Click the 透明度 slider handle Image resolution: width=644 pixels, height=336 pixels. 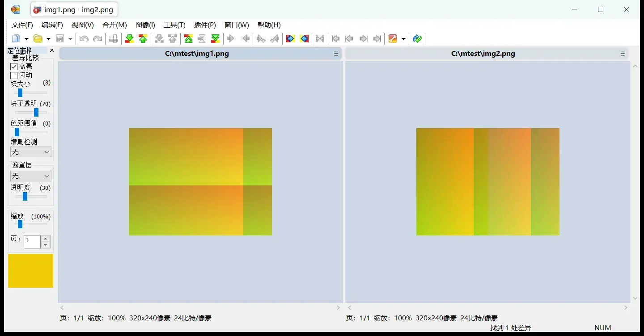(25, 197)
